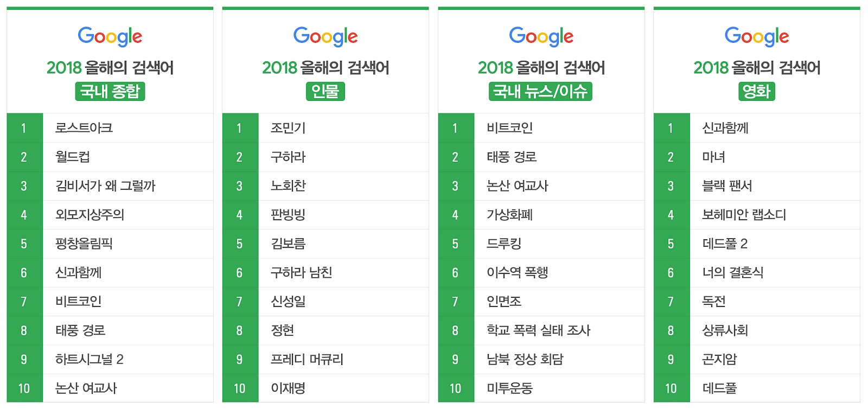Select the 국내 뉴스/이슈 category badge

541,91
